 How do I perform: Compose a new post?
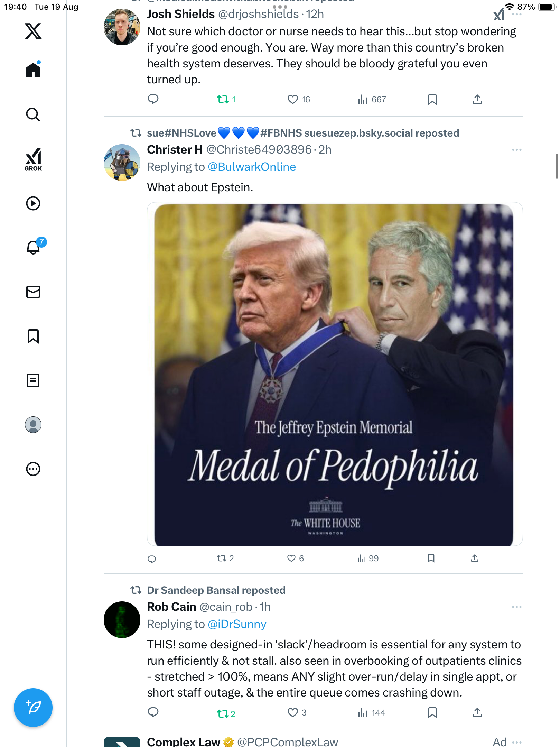[33, 708]
